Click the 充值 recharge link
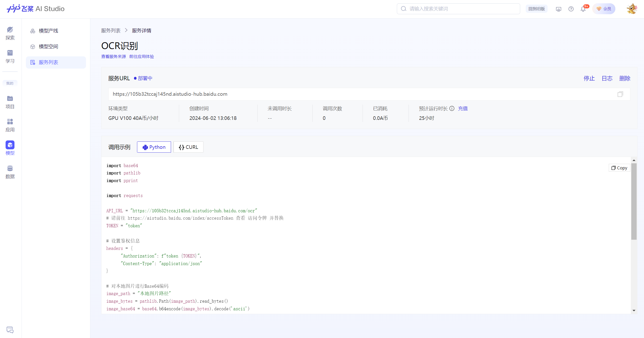The height and width of the screenshot is (338, 644). pyautogui.click(x=463, y=108)
